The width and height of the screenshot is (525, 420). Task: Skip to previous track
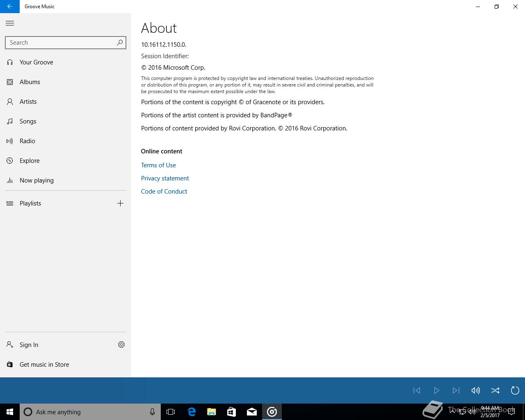[417, 390]
